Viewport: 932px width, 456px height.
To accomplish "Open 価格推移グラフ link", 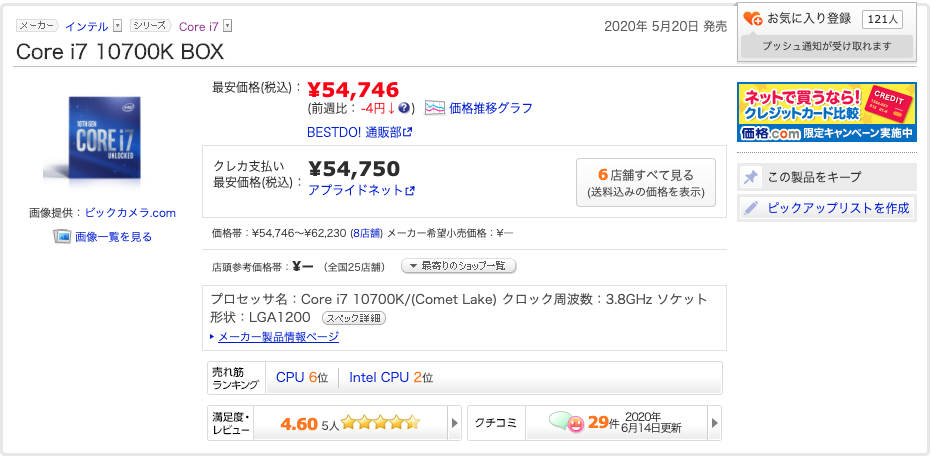I will pos(491,108).
